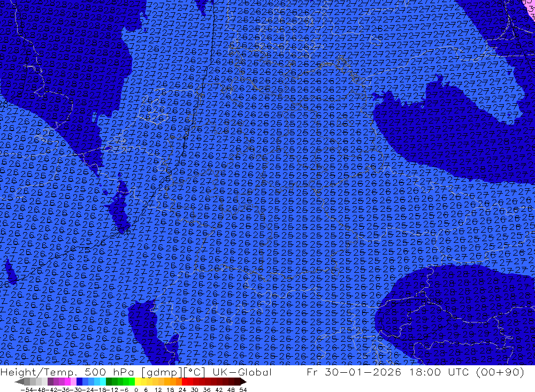
Task: Click the cyan swatch in the legend
Action: (103, 382)
